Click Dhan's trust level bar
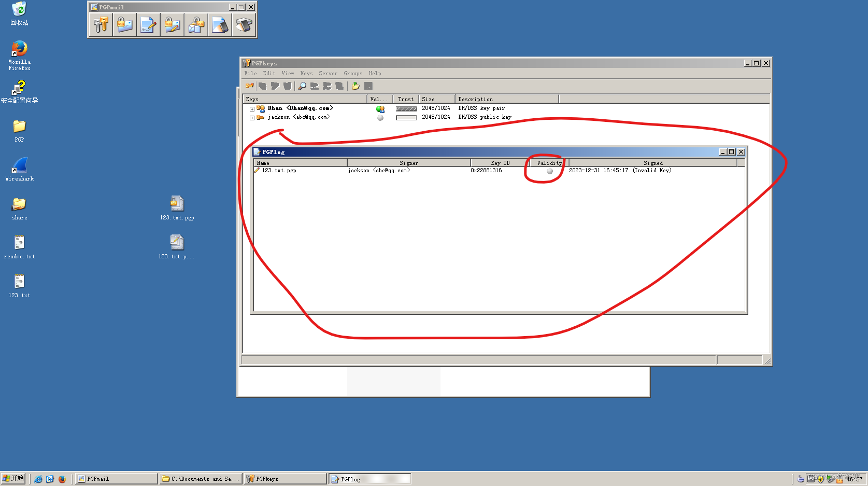Image resolution: width=868 pixels, height=486 pixels. click(x=406, y=109)
